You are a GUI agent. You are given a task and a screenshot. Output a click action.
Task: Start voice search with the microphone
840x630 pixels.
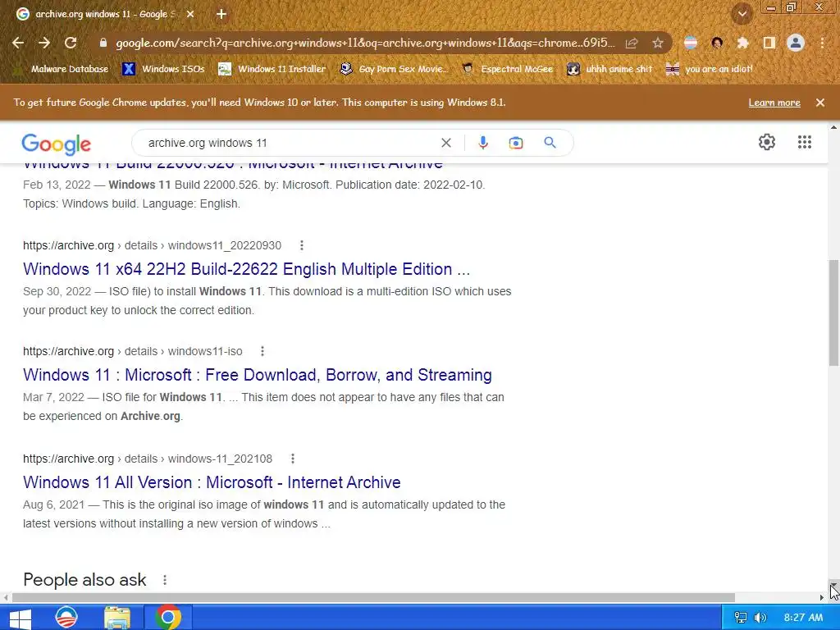(482, 143)
